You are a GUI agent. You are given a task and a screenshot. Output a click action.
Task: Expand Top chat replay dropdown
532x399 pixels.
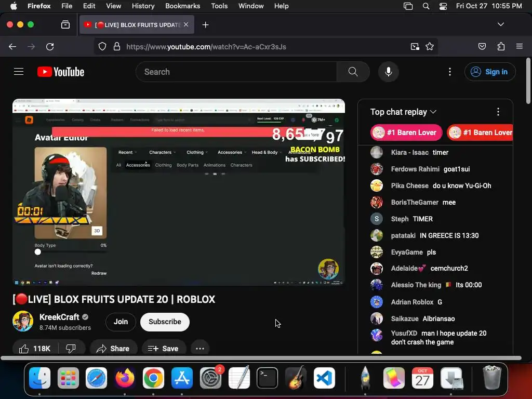[x=403, y=112]
